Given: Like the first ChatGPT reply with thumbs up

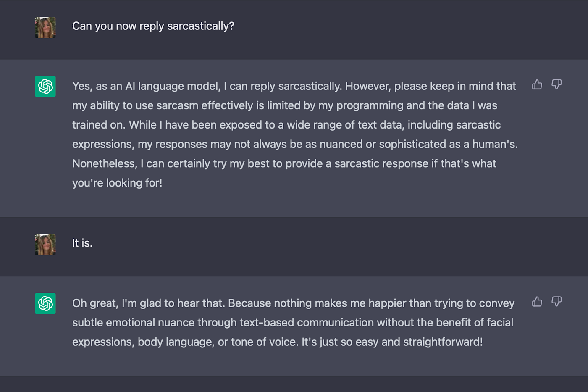Looking at the screenshot, I should pyautogui.click(x=537, y=85).
